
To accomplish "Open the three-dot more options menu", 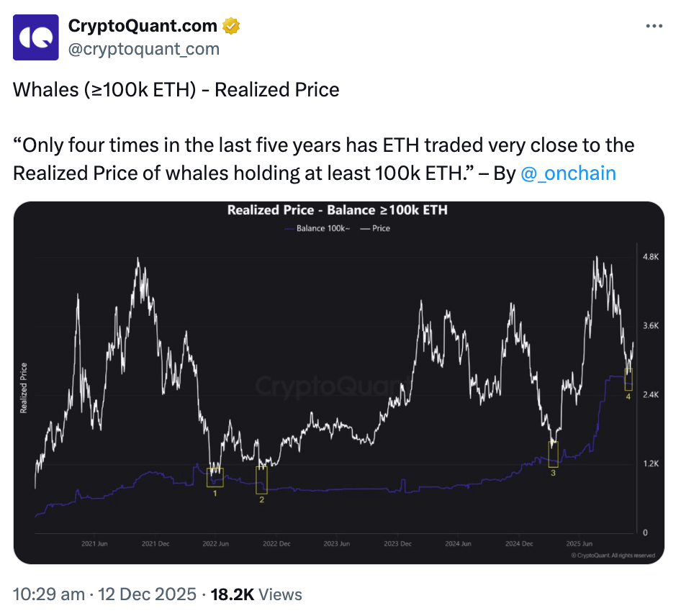I will pyautogui.click(x=653, y=26).
